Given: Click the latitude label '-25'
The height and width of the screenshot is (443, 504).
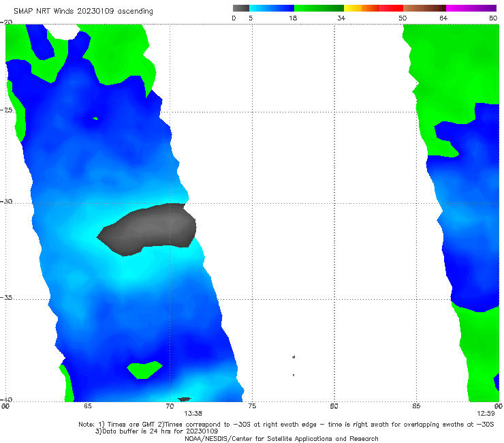Looking at the screenshot, I should click(x=6, y=110).
